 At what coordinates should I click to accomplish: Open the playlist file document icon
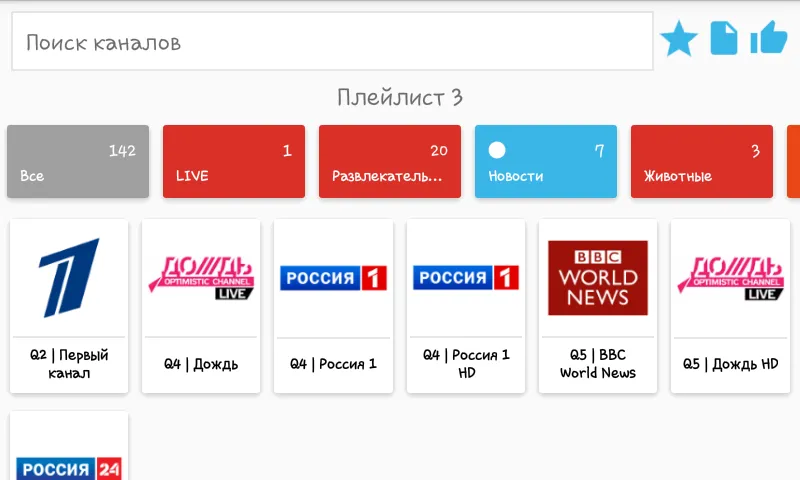[724, 38]
